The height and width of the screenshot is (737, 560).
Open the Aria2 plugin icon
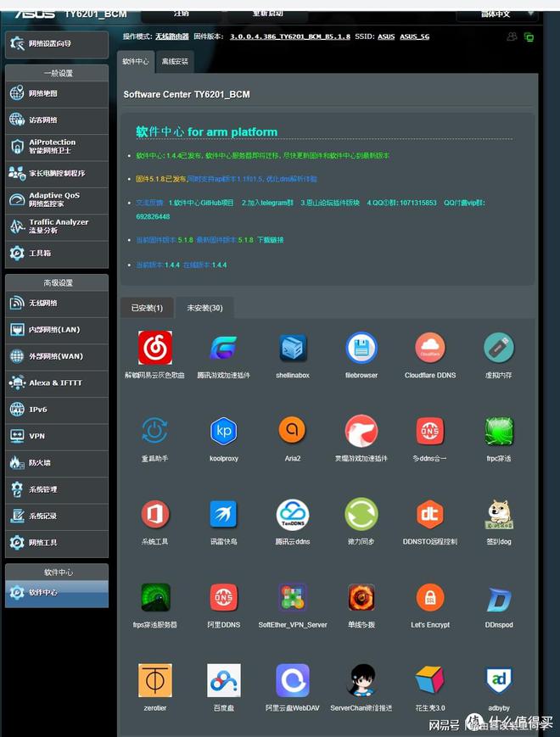293,430
